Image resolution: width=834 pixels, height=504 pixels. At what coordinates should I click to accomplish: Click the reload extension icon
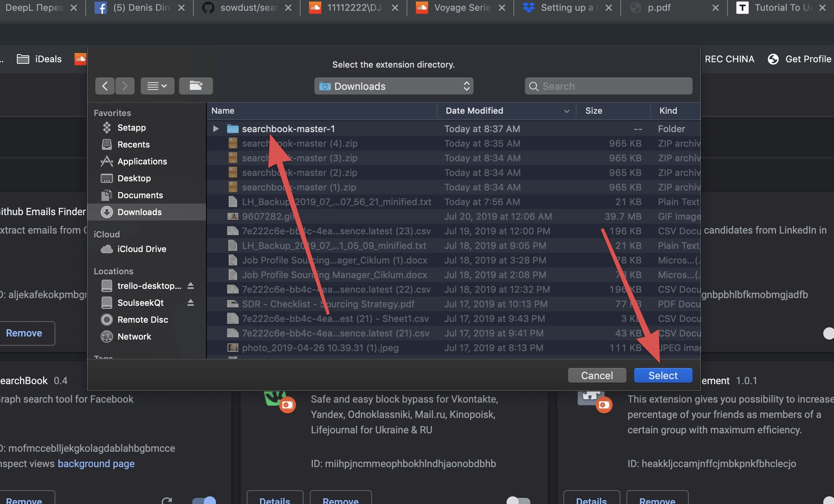[x=167, y=500]
